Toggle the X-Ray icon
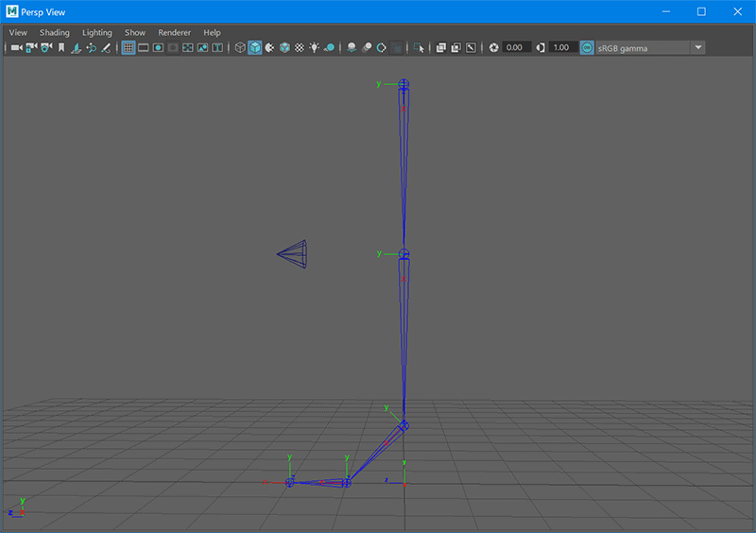This screenshot has width=756, height=533. (441, 48)
